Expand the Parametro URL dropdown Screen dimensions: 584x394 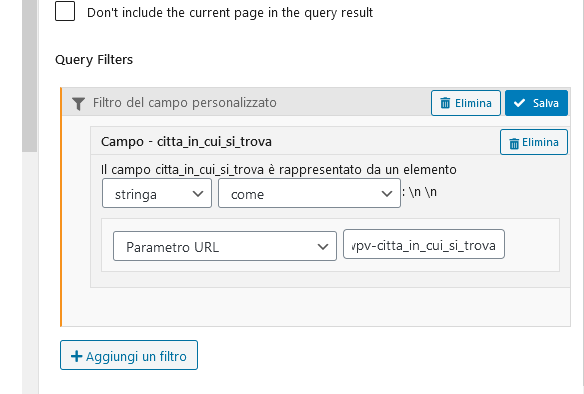(x=225, y=246)
